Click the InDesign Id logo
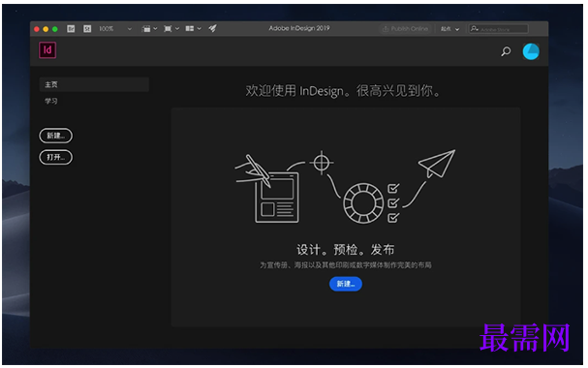Viewport: 588px width, 368px height. tap(47, 50)
